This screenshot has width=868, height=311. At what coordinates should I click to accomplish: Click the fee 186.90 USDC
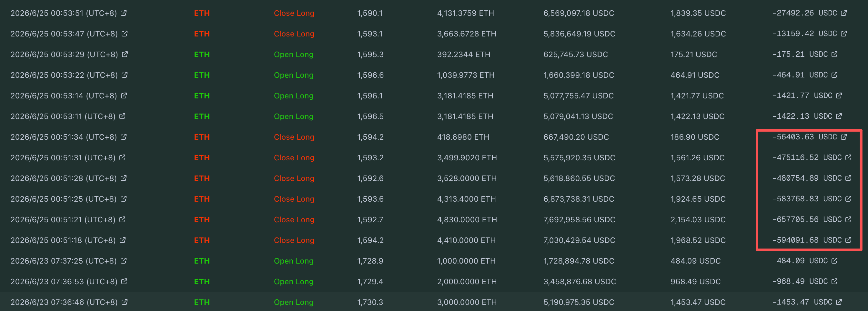click(695, 137)
